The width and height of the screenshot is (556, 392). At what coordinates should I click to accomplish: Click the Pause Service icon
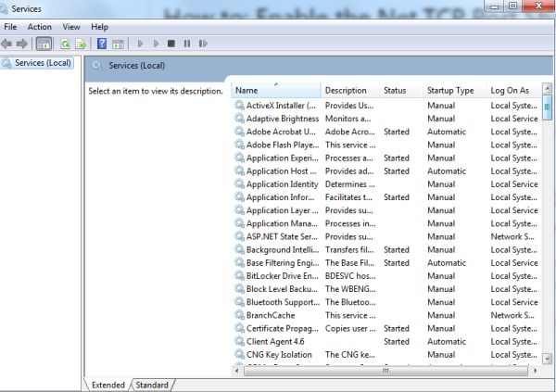tap(187, 44)
